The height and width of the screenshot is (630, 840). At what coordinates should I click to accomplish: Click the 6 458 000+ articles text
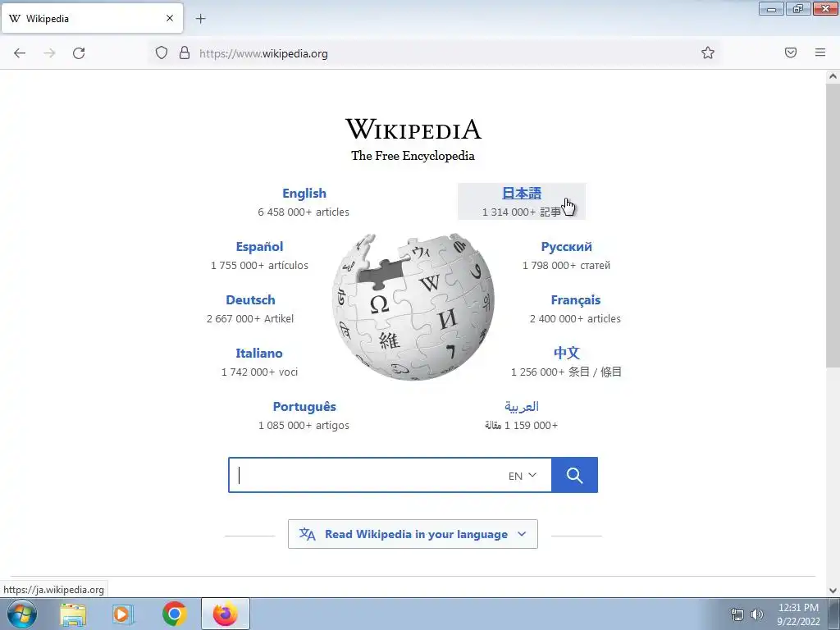304,212
